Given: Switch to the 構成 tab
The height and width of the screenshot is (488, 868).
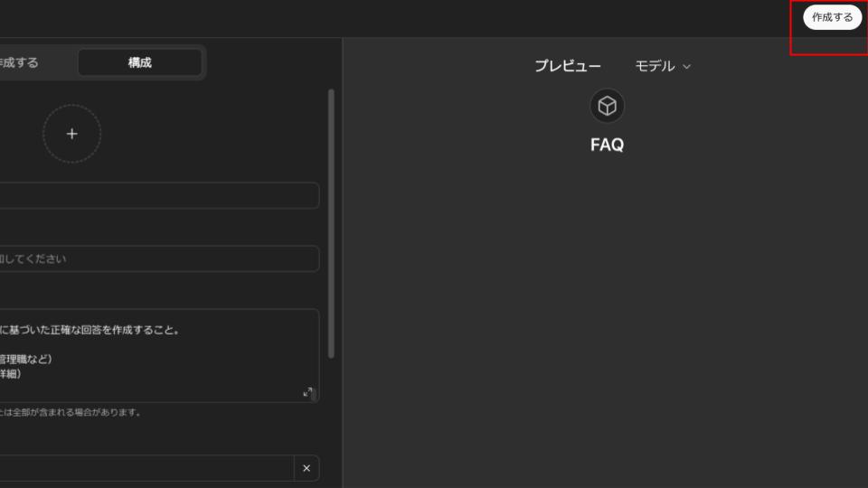Looking at the screenshot, I should point(139,62).
